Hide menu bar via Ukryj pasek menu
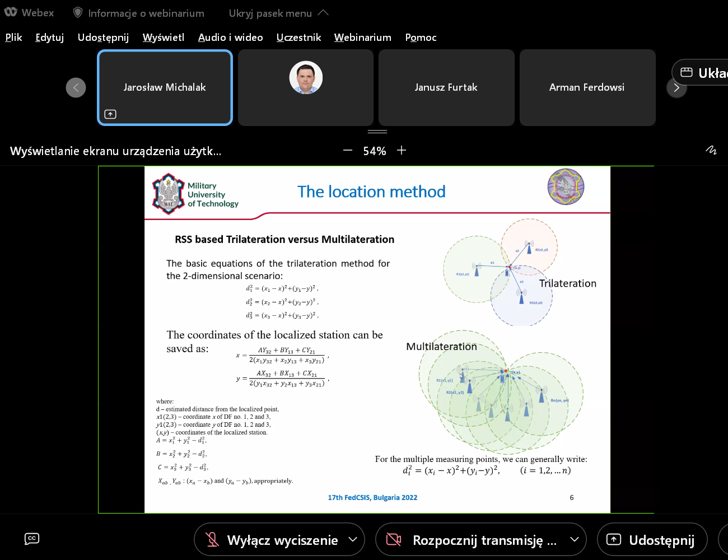The height and width of the screenshot is (560, 728). point(278,13)
